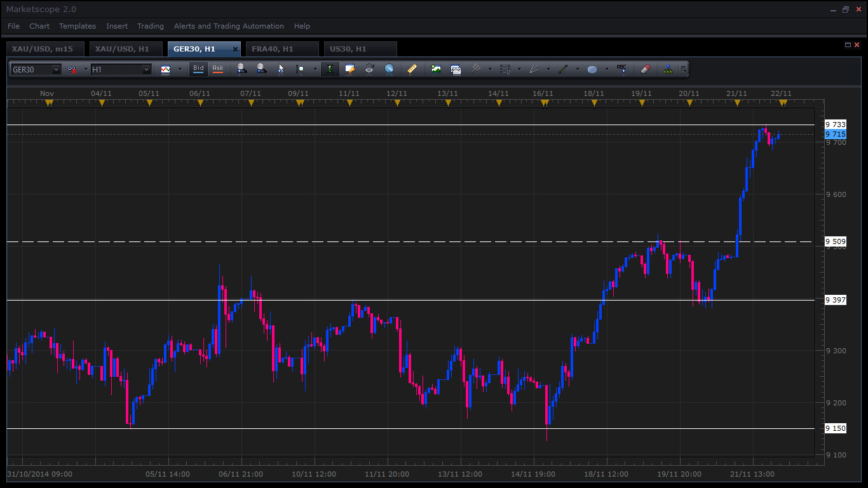Toggle Ask price display

click(218, 69)
